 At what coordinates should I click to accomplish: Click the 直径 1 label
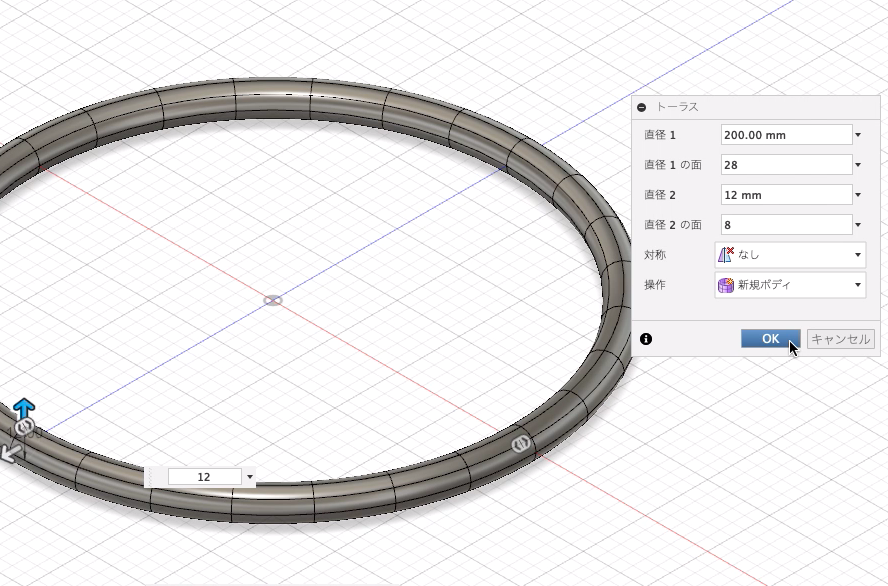[x=660, y=135]
